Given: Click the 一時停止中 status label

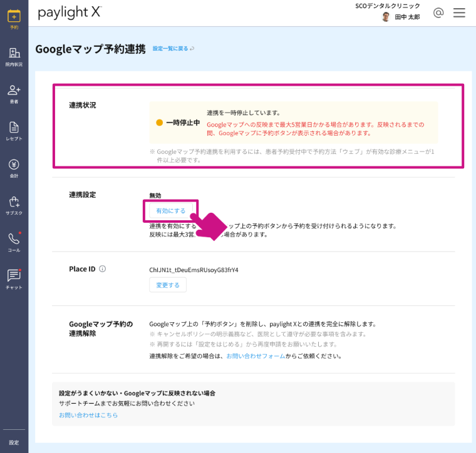Looking at the screenshot, I should pyautogui.click(x=183, y=123).
